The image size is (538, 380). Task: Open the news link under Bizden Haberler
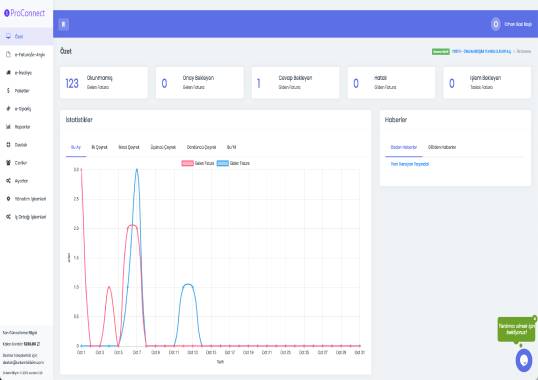(x=410, y=164)
